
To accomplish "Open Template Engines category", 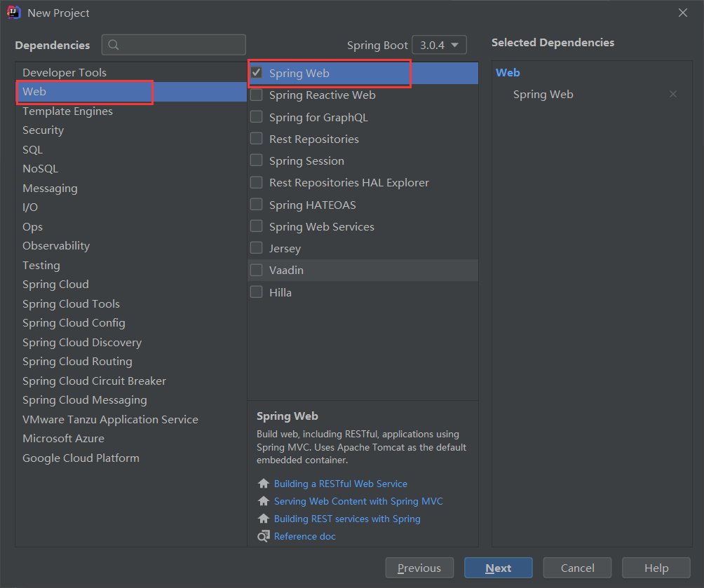I will point(130,111).
